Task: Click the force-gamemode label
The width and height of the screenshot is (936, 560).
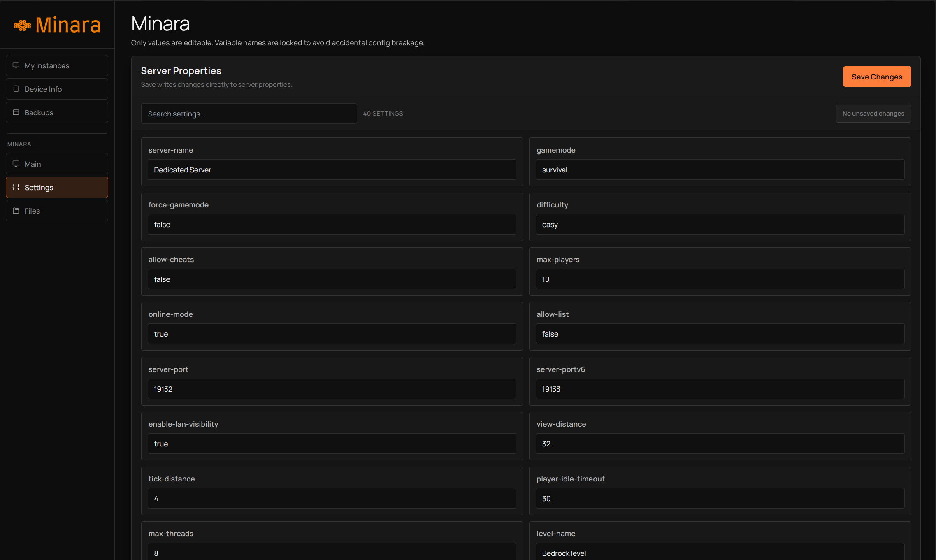Action: pyautogui.click(x=179, y=205)
